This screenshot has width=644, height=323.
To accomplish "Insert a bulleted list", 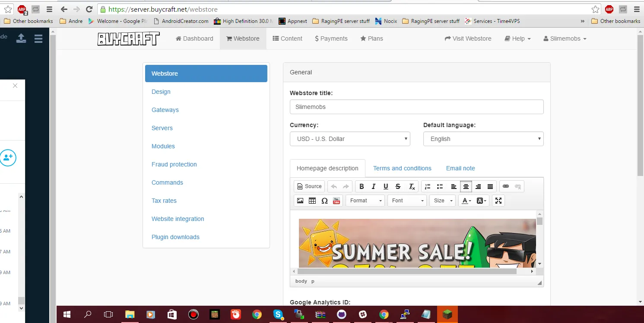I will [x=440, y=186].
